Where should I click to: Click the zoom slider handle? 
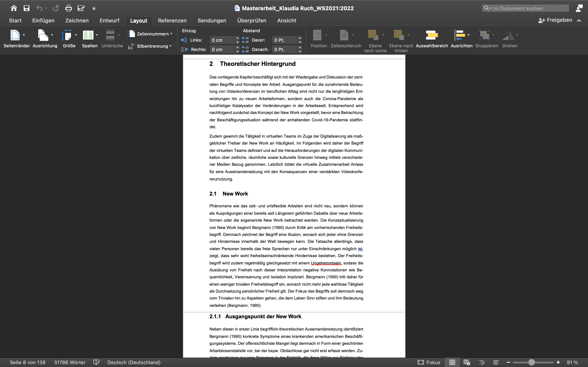(531, 362)
